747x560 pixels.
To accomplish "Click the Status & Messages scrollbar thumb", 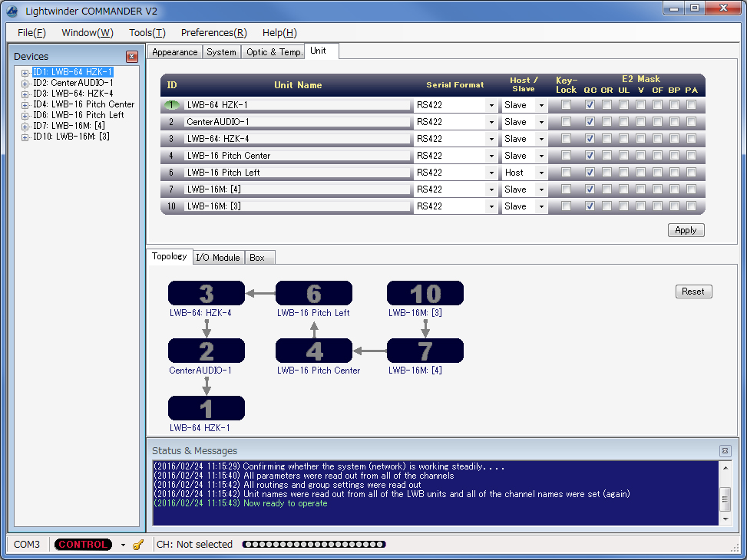I will click(x=725, y=499).
